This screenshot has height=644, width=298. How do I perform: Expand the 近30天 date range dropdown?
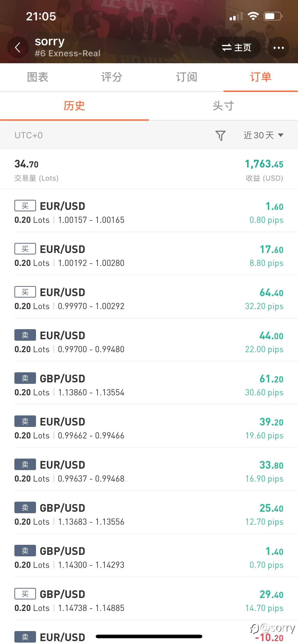[263, 135]
